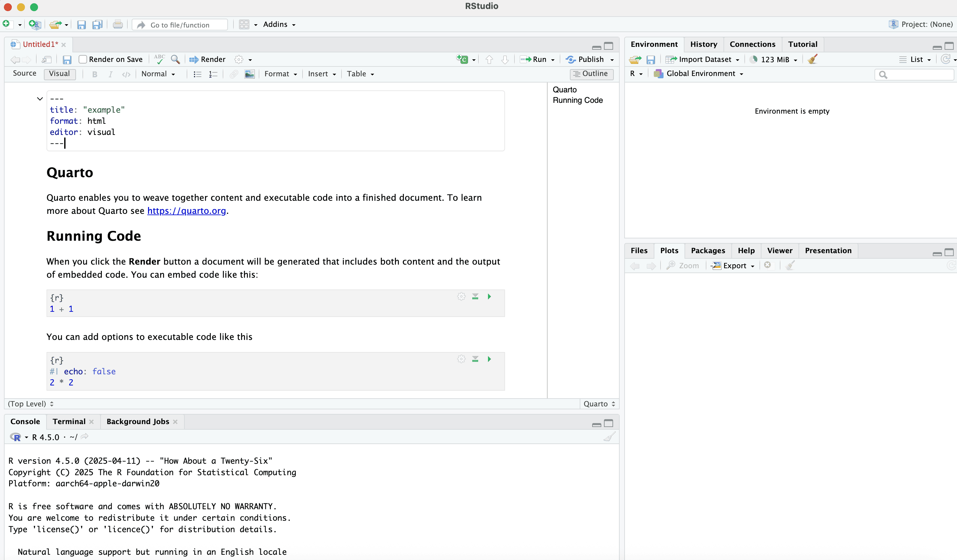Run all chunks above second chunk
This screenshot has height=560, width=957.
475,359
